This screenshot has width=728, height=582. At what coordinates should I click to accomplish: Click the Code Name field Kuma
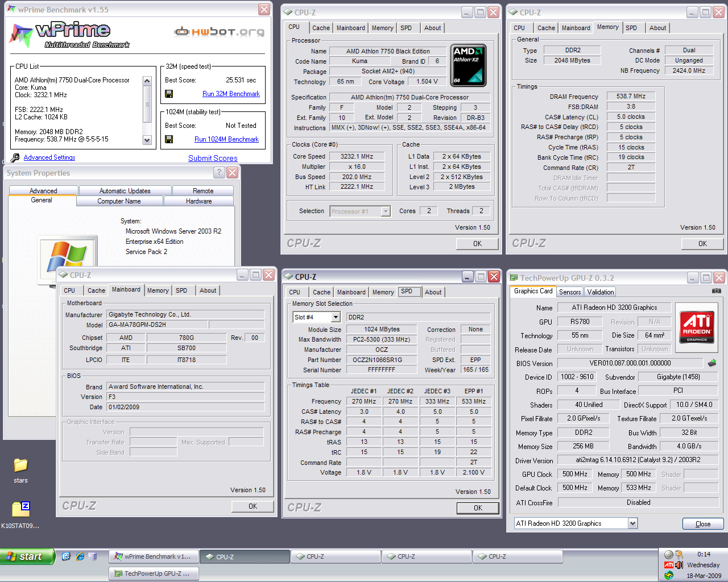(x=359, y=61)
